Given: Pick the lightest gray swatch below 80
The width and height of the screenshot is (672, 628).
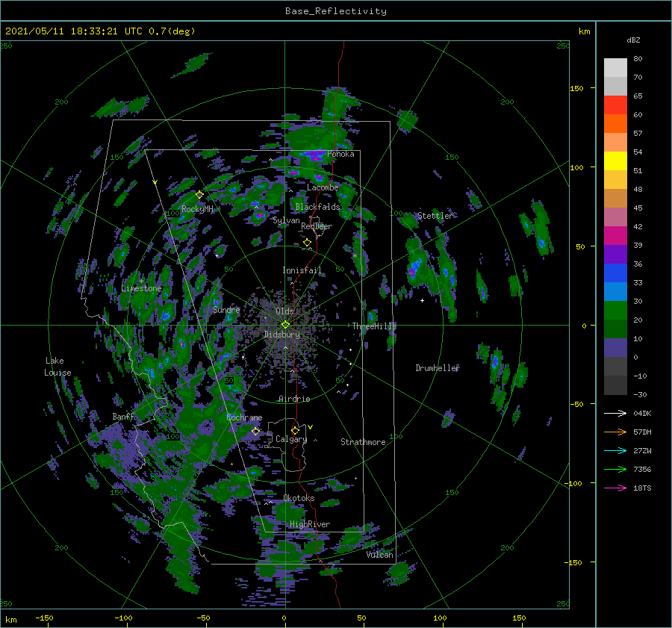Looking at the screenshot, I should pyautogui.click(x=615, y=68).
